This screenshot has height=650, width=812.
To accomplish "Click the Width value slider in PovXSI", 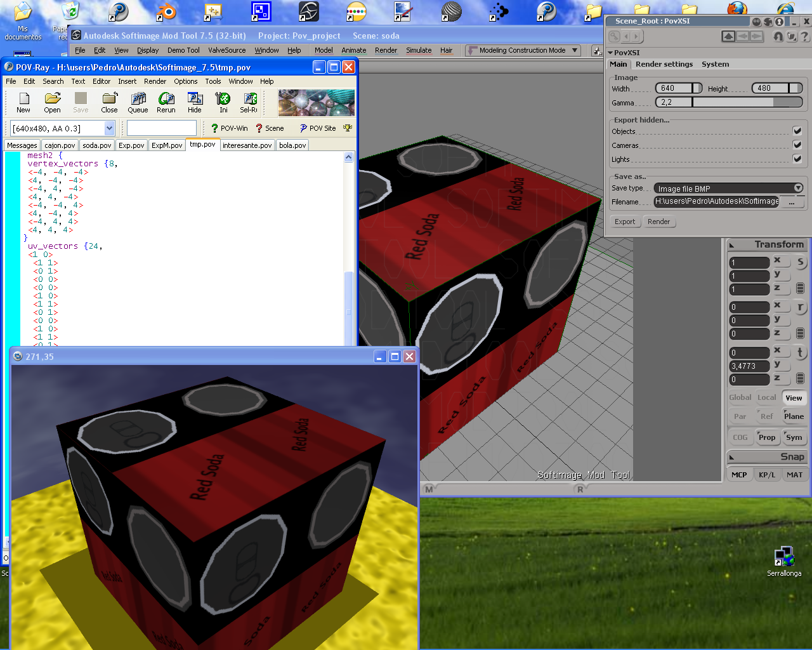I will (678, 88).
